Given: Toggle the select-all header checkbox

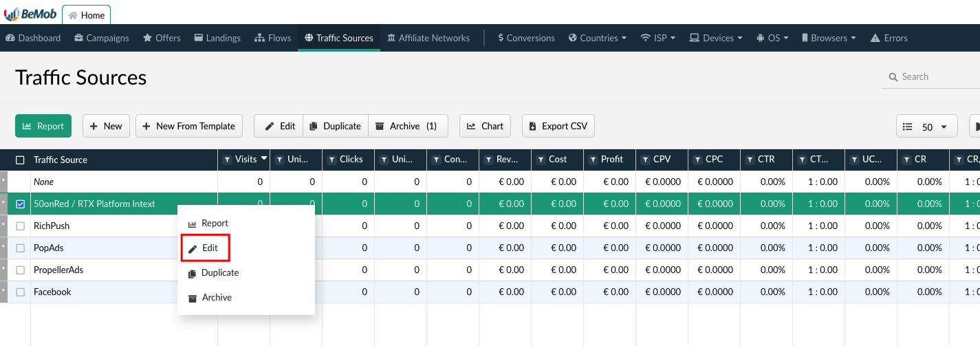Looking at the screenshot, I should coord(20,160).
